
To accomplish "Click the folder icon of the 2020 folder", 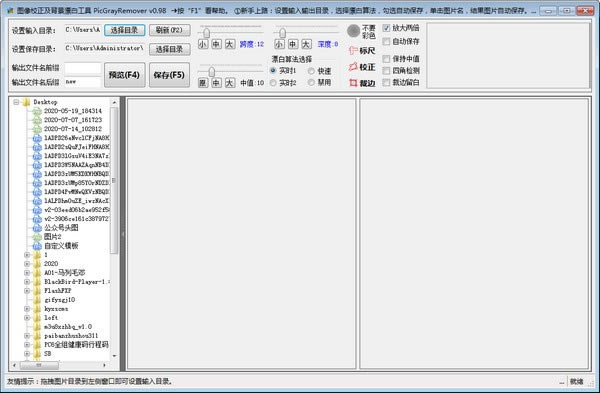I will [x=37, y=264].
